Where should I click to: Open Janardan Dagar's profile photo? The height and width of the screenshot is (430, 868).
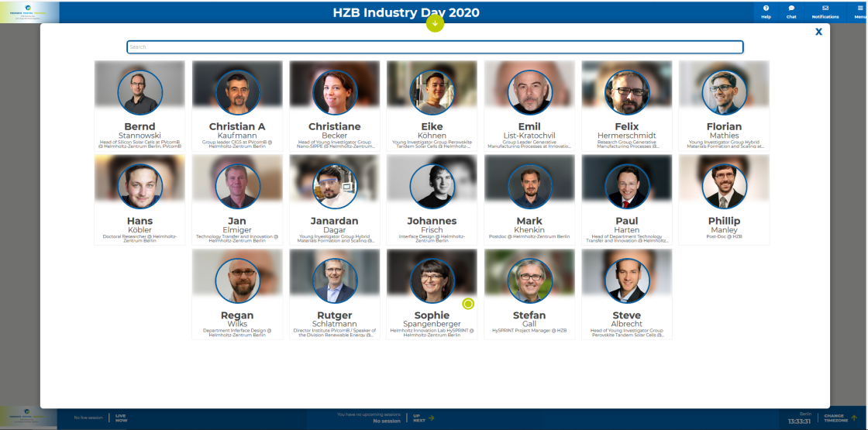click(x=335, y=187)
